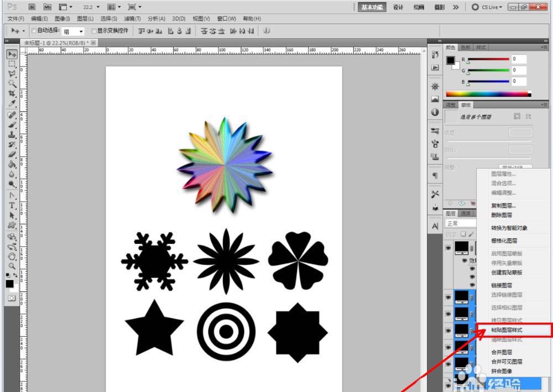Click the 基本功能 workspace button
This screenshot has width=553, height=392.
372,7
